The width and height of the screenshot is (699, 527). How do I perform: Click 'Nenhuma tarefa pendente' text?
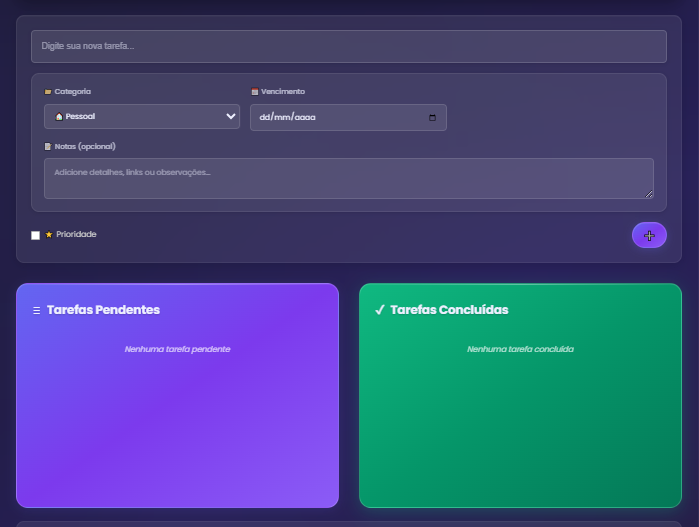(x=177, y=349)
